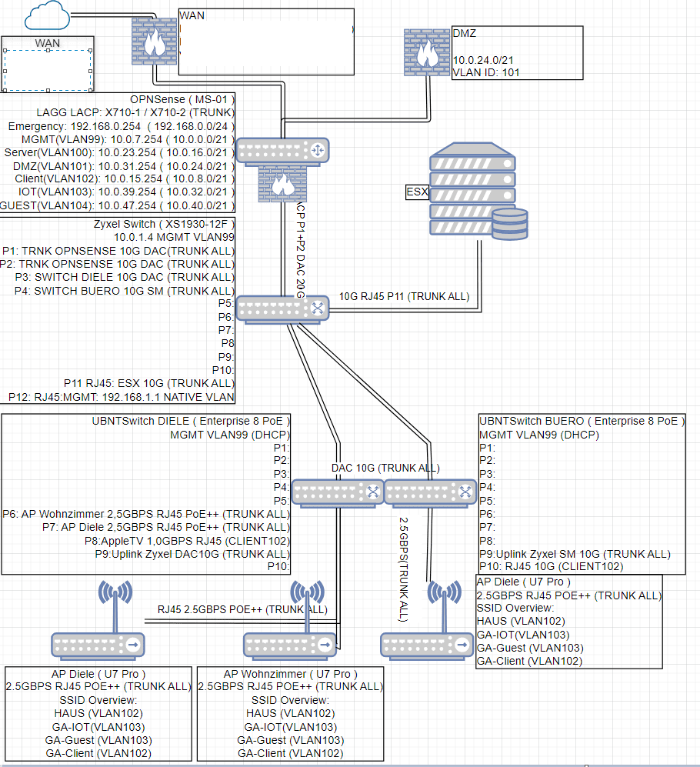Select the 'MGMT(VLAN99): 10.0.7.254' line
The height and width of the screenshot is (767, 700).
128,139
